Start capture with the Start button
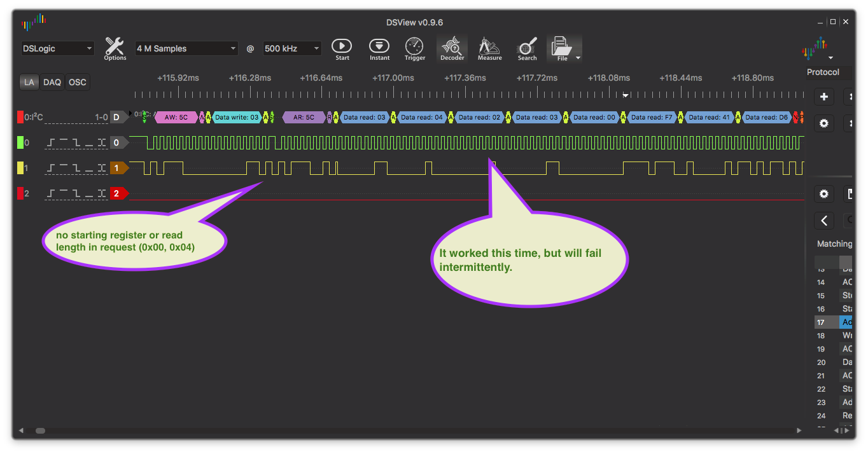This screenshot has width=868, height=454. tap(342, 48)
